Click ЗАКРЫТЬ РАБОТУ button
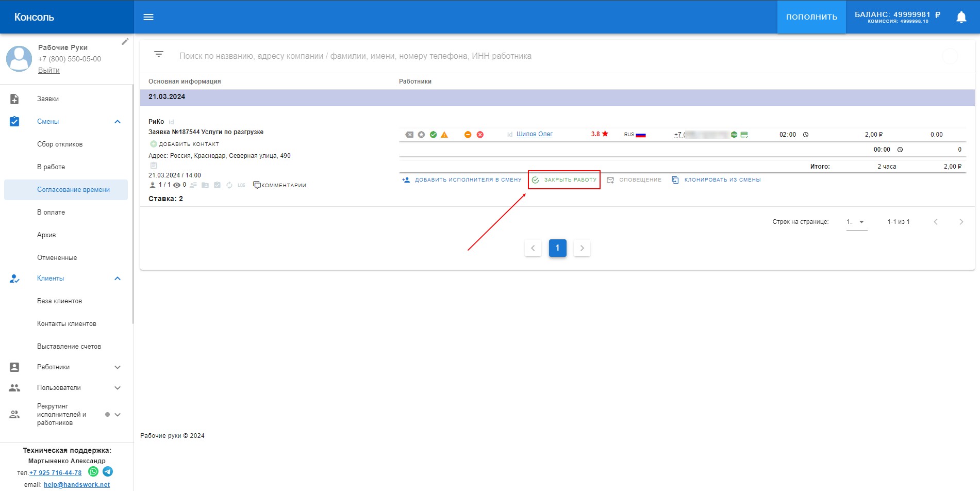The height and width of the screenshot is (491, 980). [x=564, y=180]
